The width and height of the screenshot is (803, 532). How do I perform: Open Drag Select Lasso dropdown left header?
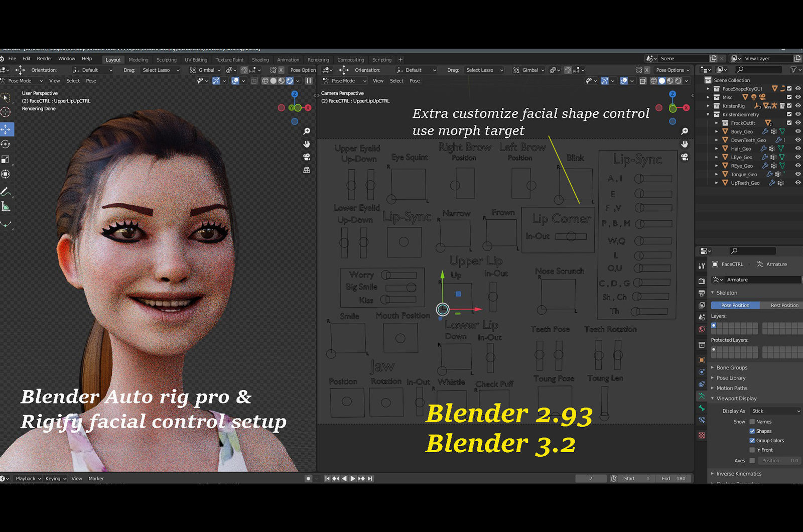[x=161, y=70]
